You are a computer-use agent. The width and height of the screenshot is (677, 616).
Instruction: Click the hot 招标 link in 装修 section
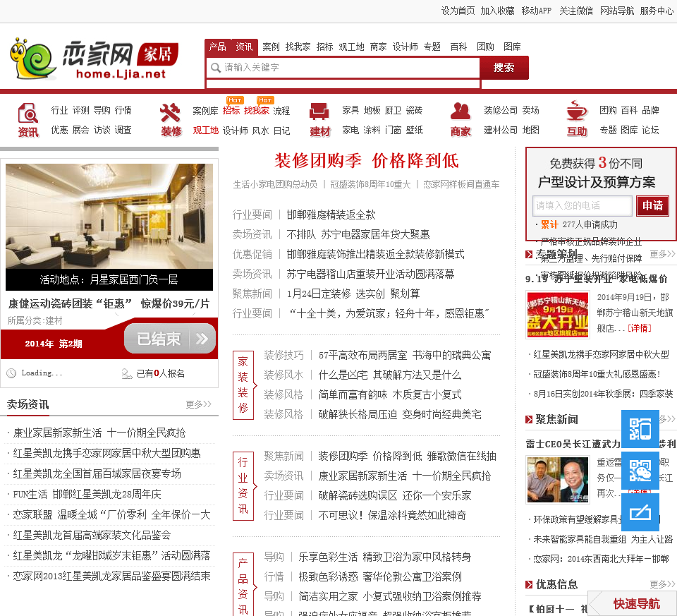coord(231,111)
